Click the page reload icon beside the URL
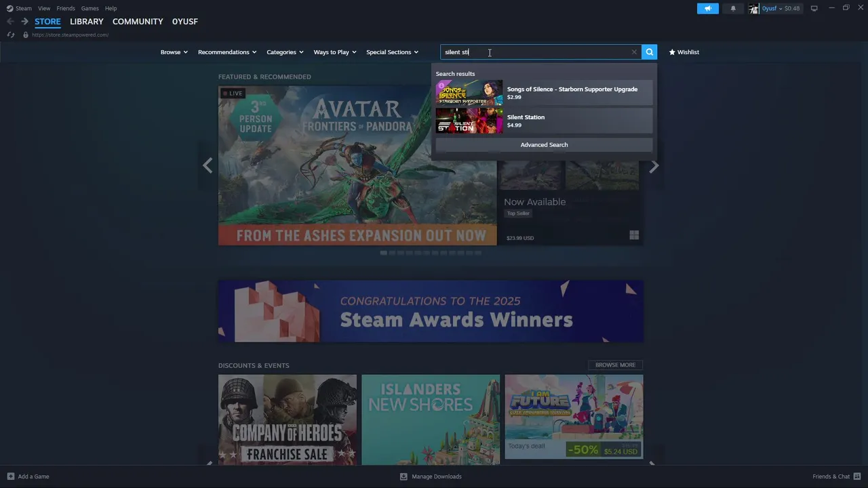868x488 pixels. coord(11,35)
